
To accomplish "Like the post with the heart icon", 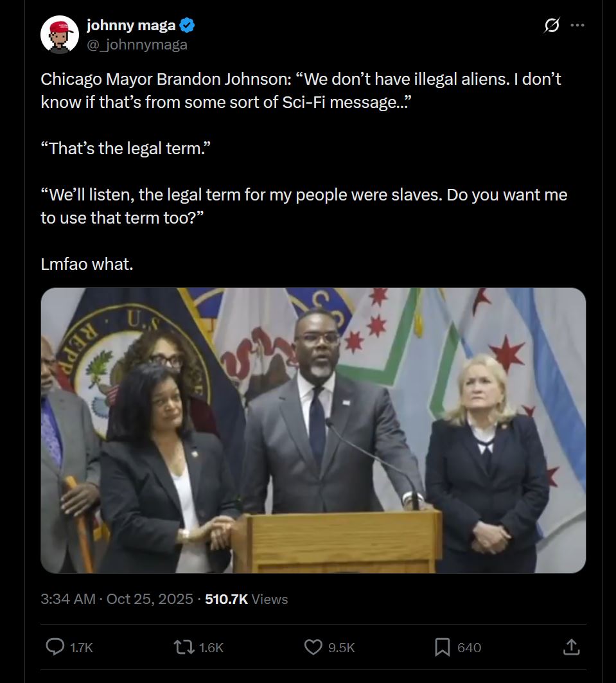I will (313, 647).
